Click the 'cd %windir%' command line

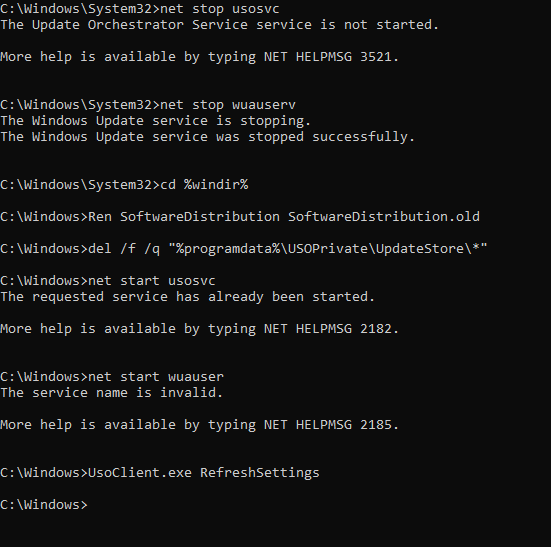124,185
